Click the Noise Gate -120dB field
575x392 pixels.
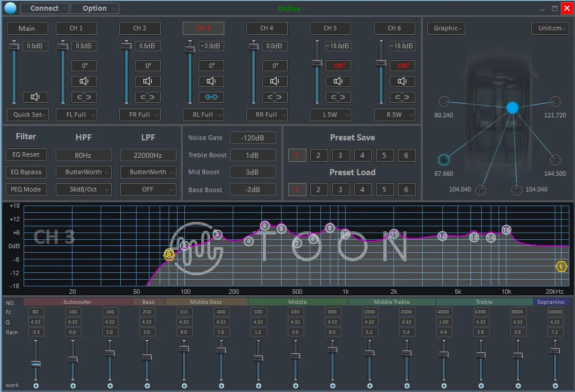tap(252, 138)
